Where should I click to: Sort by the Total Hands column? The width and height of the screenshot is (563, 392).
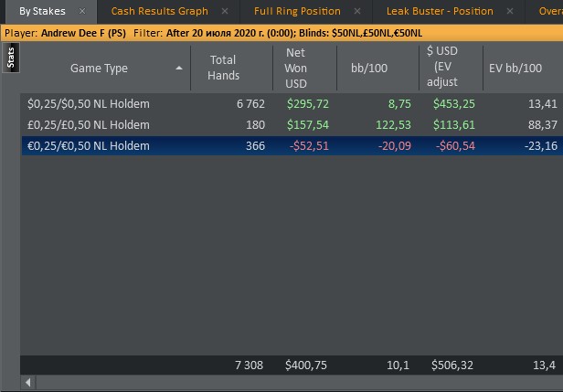pos(223,69)
